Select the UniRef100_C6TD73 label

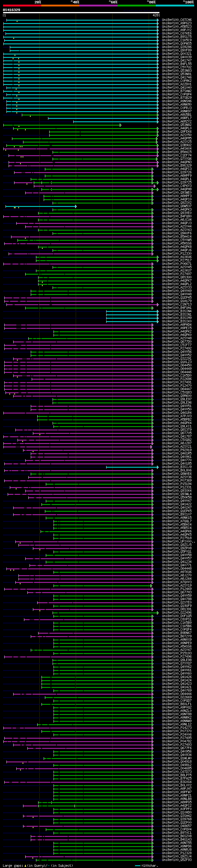point(177,772)
